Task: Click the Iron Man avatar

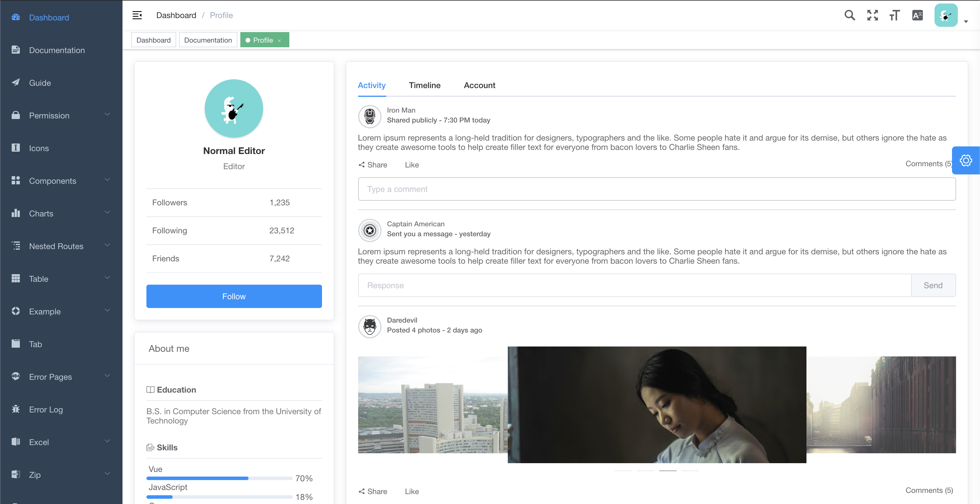Action: tap(370, 116)
